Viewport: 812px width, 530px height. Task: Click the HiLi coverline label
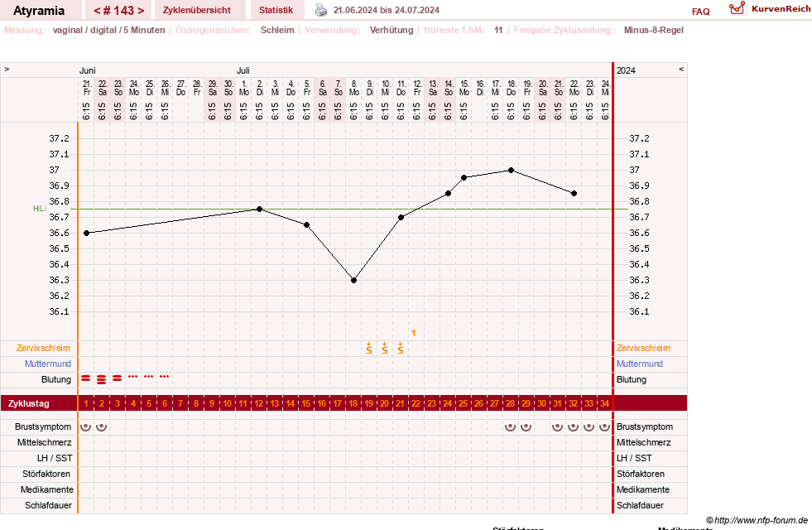tap(40, 208)
